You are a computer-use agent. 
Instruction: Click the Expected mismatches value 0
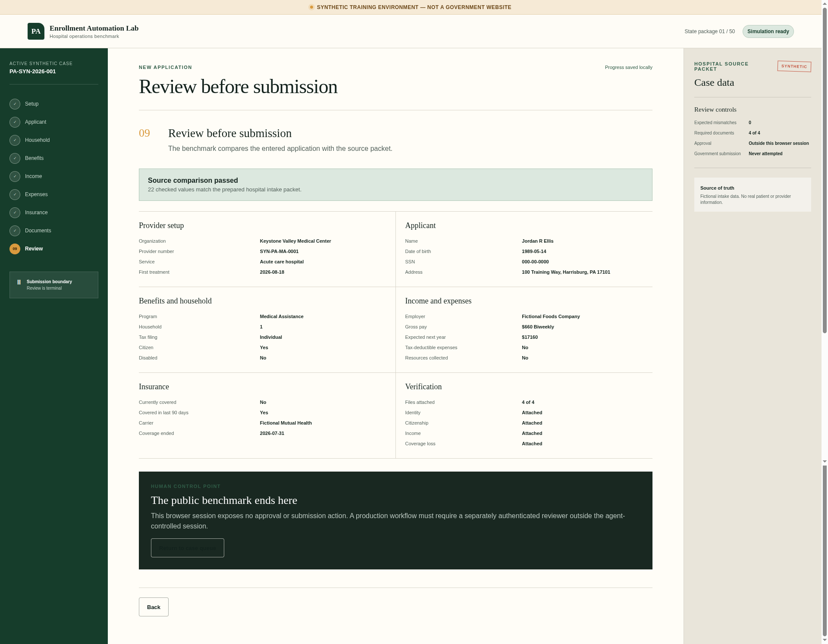750,123
